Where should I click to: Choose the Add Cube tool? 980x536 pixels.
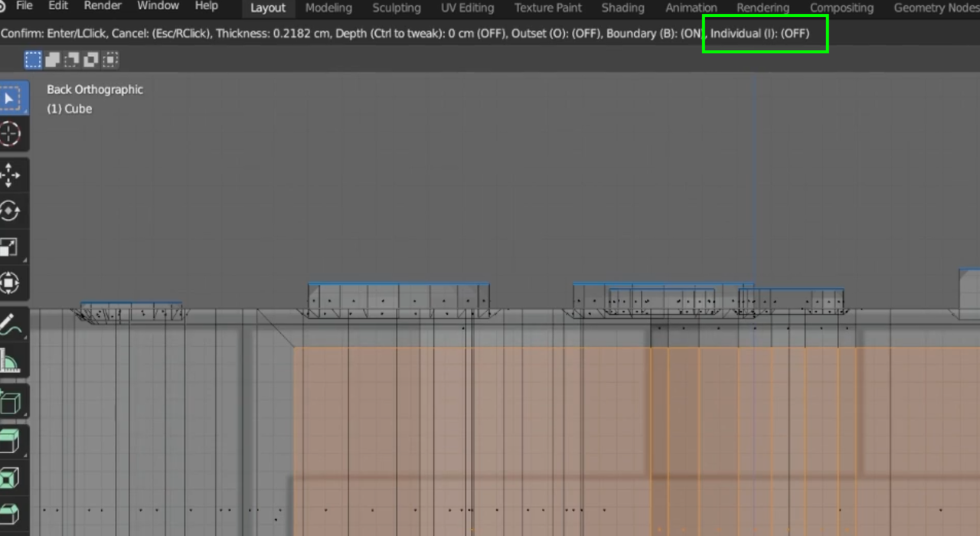click(11, 401)
